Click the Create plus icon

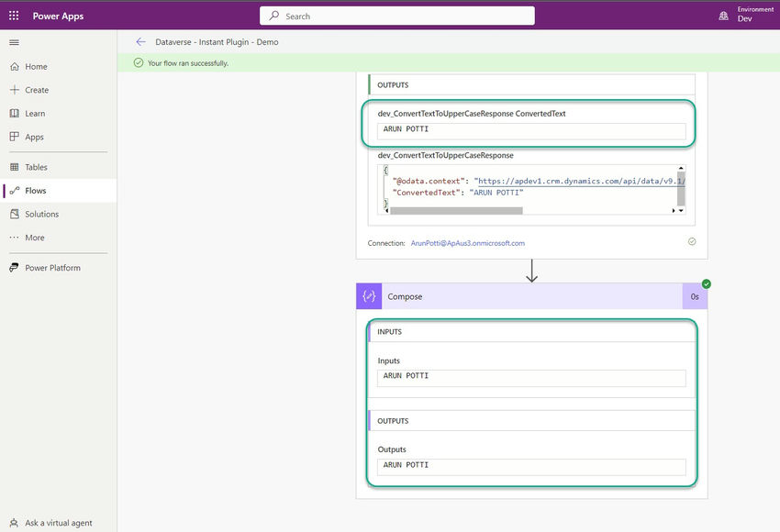tap(15, 90)
